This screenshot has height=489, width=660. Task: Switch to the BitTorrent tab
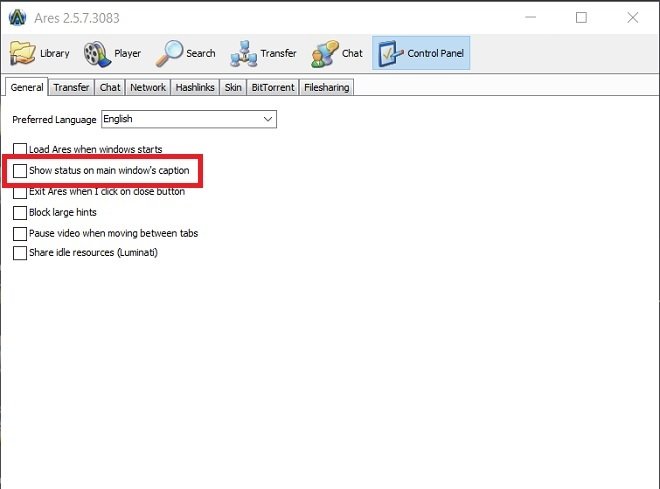[273, 87]
